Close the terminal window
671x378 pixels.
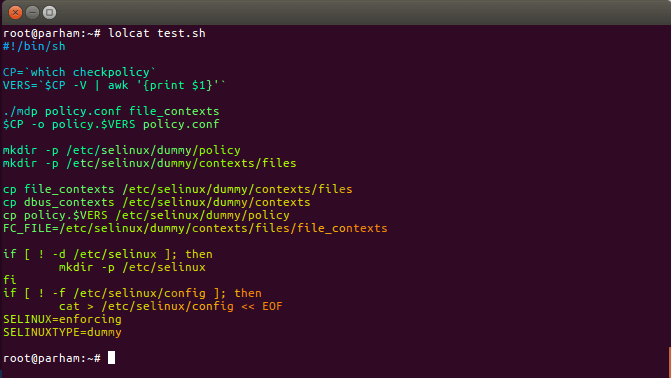pyautogui.click(x=15, y=12)
